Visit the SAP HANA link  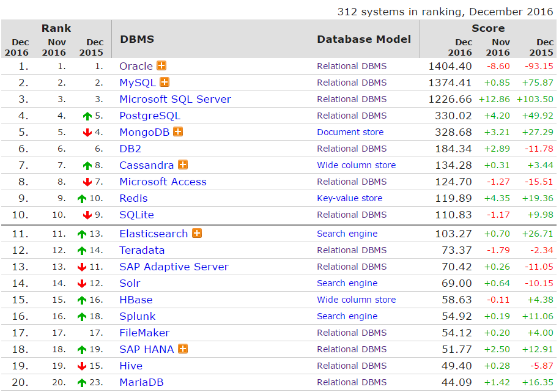tap(147, 349)
